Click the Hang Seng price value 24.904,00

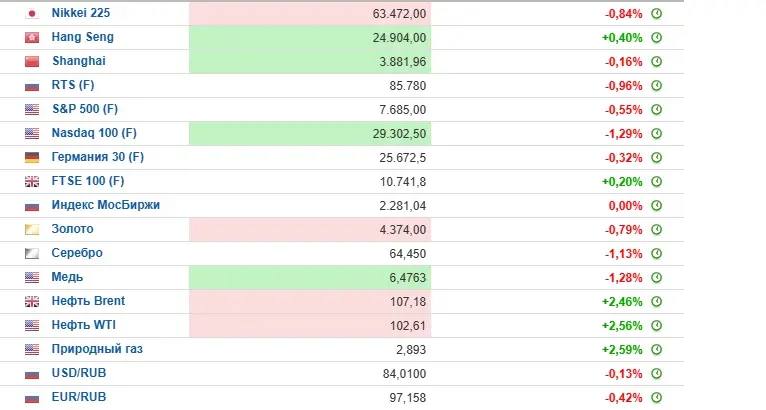click(399, 38)
